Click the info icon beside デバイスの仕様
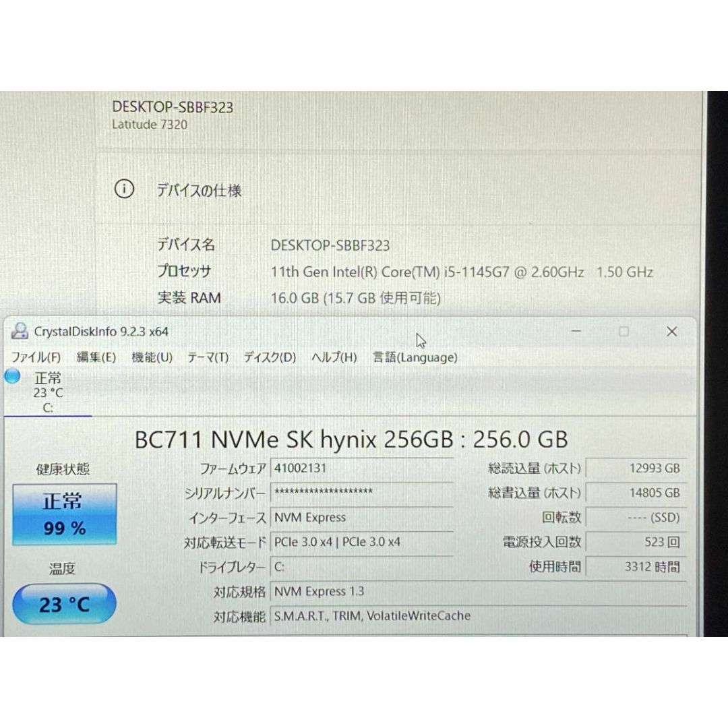728x728 pixels. point(124,189)
